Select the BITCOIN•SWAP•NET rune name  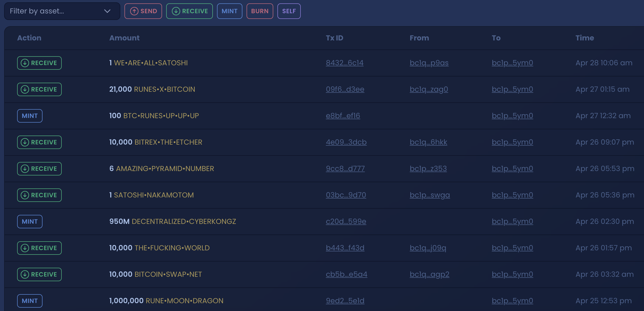(x=168, y=274)
